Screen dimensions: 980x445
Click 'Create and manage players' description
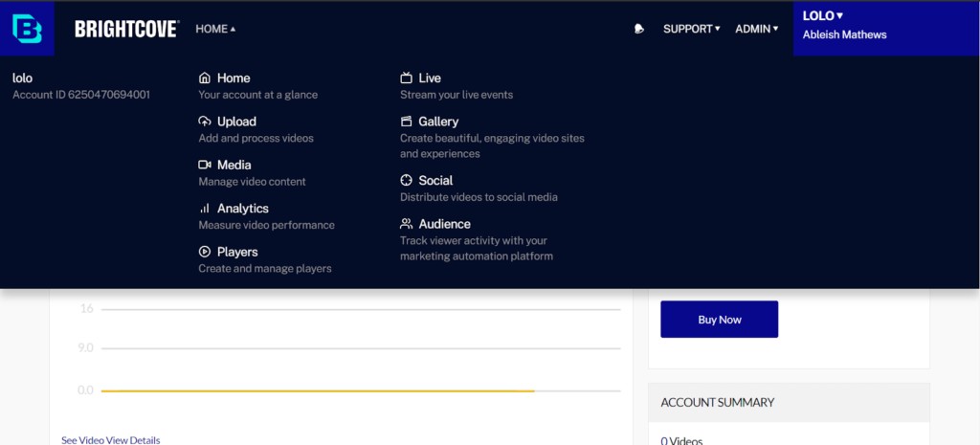265,269
